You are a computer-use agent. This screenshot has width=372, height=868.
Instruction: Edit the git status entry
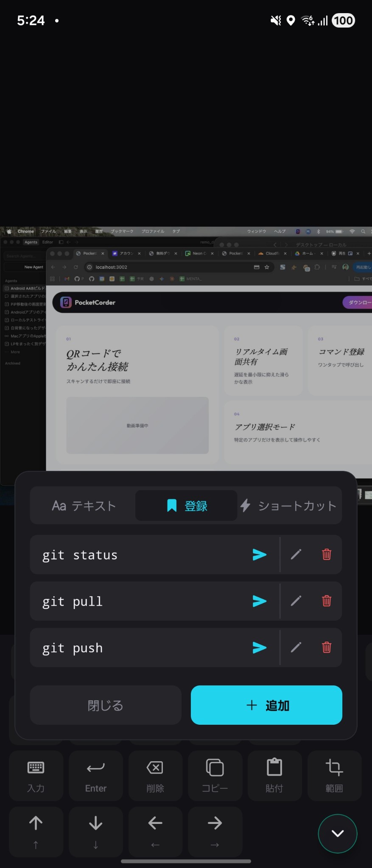pos(296,554)
